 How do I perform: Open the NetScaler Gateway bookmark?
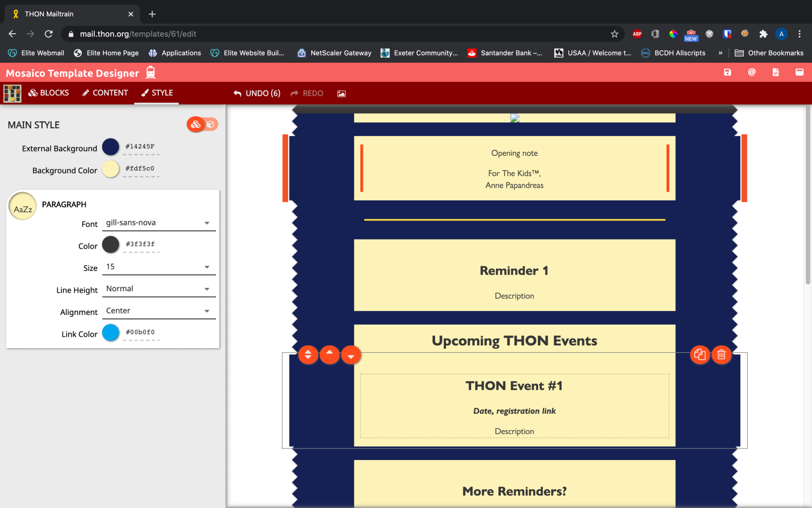(x=334, y=53)
